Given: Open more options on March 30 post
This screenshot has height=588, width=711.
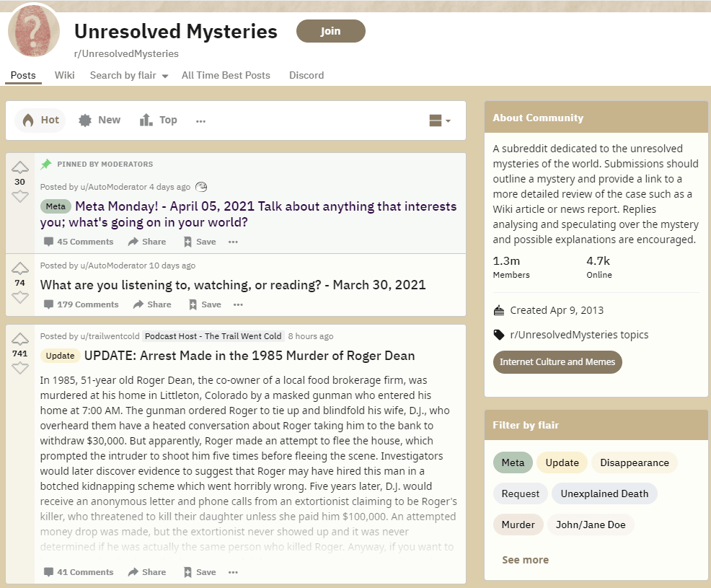Looking at the screenshot, I should click(238, 304).
